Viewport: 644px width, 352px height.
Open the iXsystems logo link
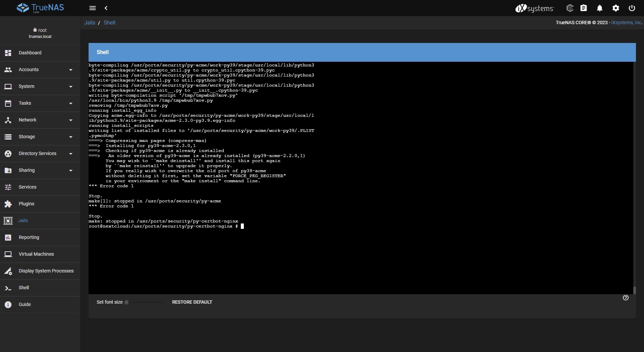[x=535, y=8]
